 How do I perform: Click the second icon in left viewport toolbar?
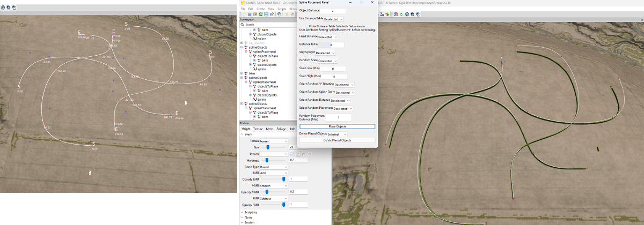pos(9,8)
